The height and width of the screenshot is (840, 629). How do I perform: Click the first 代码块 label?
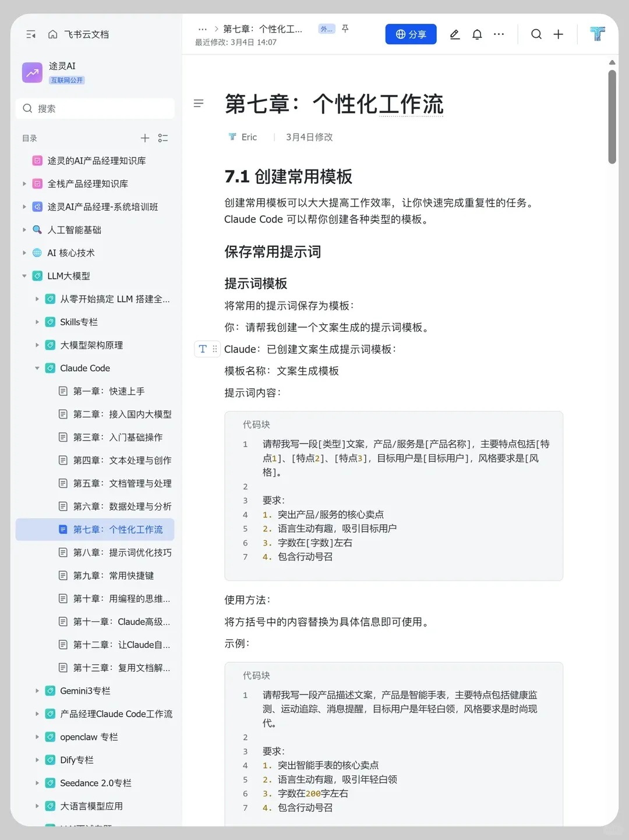pos(256,424)
